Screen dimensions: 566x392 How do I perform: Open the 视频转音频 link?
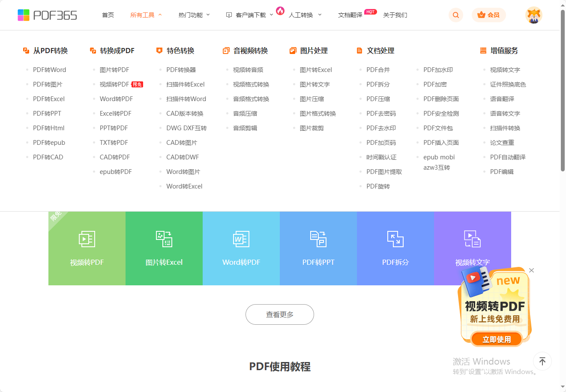[248, 70]
